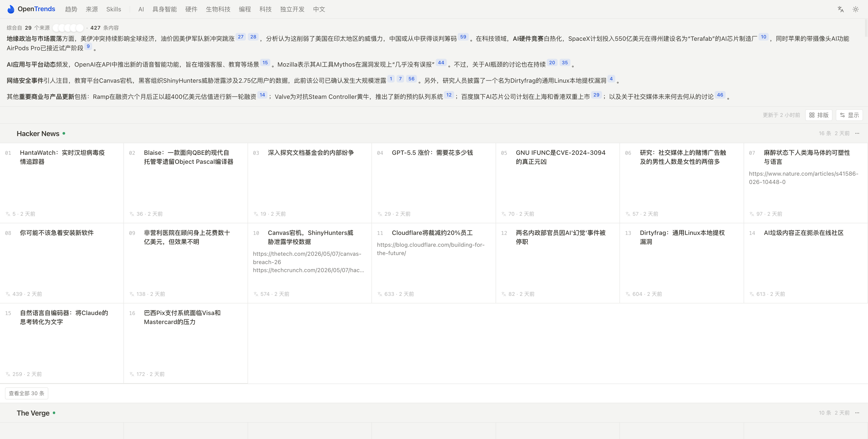The image size is (868, 439).
Task: Click translate icon on Dirtyfrag card
Action: tap(628, 294)
